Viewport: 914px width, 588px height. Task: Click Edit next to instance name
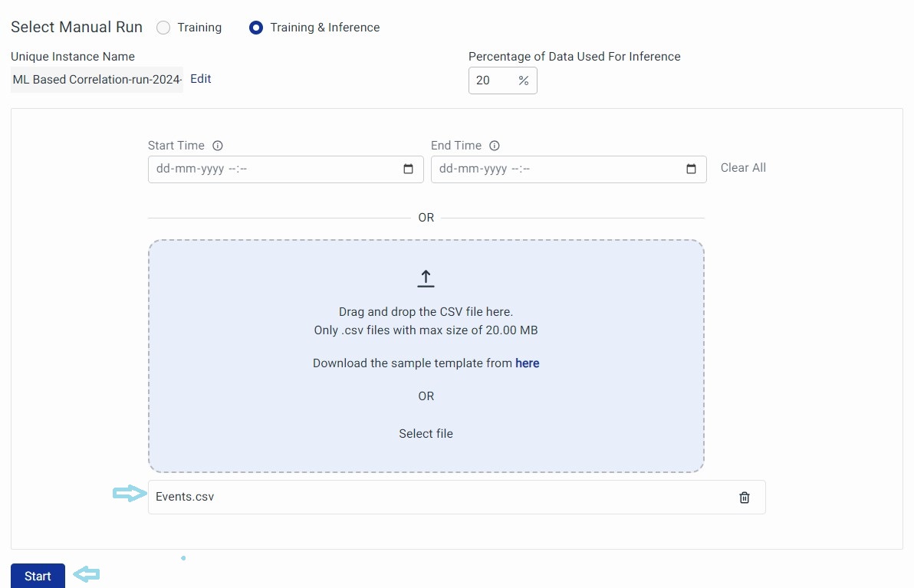click(x=201, y=79)
